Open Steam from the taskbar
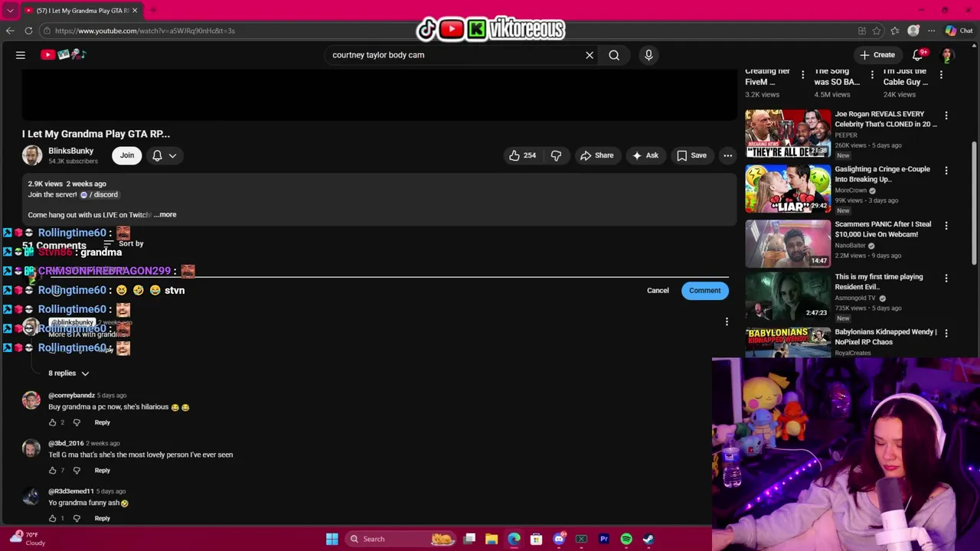Image resolution: width=980 pixels, height=551 pixels. click(x=648, y=539)
